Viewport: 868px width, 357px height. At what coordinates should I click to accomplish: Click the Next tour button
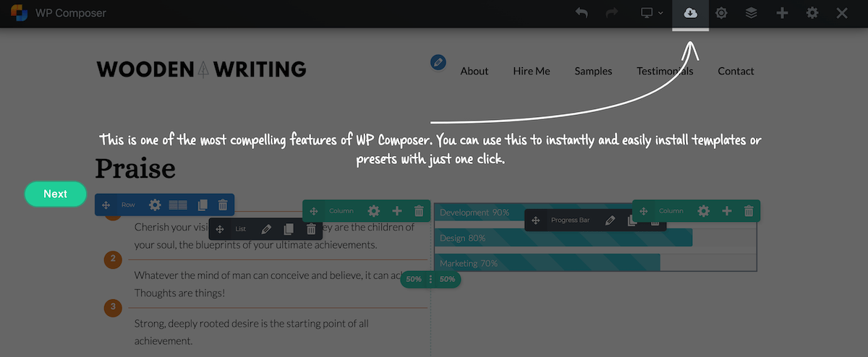pyautogui.click(x=56, y=194)
